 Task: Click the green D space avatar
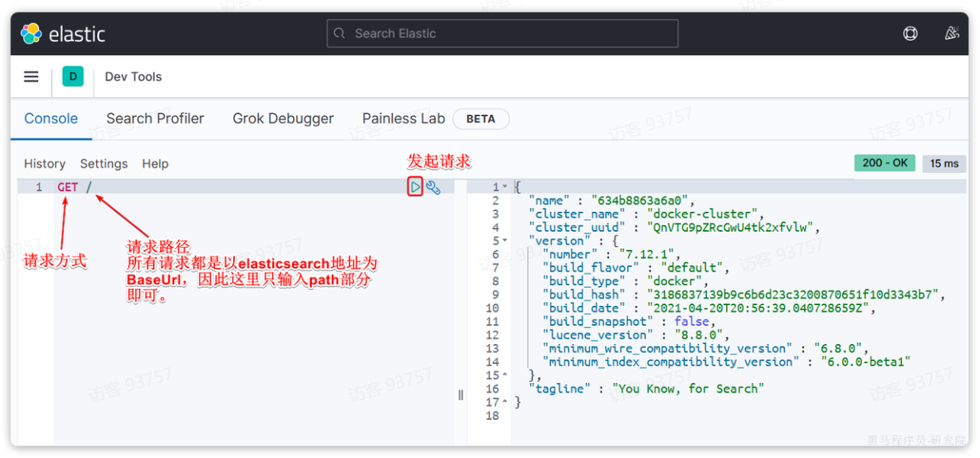[x=72, y=76]
